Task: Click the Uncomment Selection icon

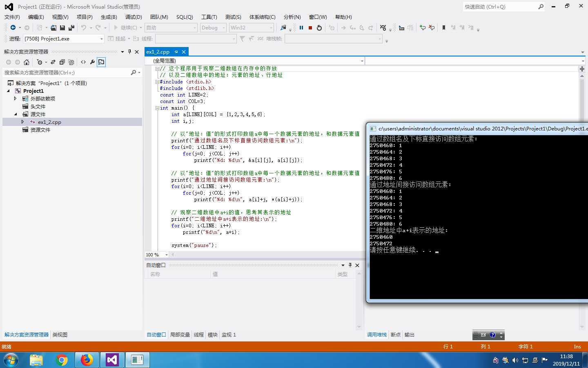Action: coord(432,27)
